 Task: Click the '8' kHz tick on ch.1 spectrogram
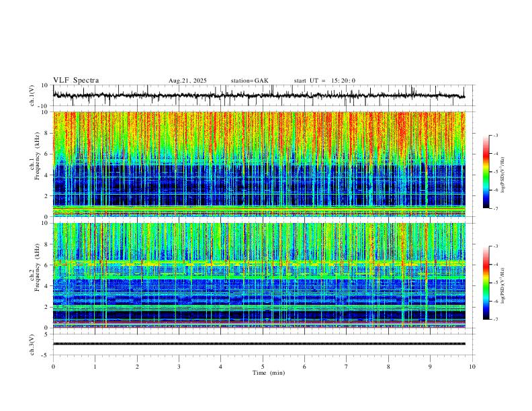click(47, 133)
